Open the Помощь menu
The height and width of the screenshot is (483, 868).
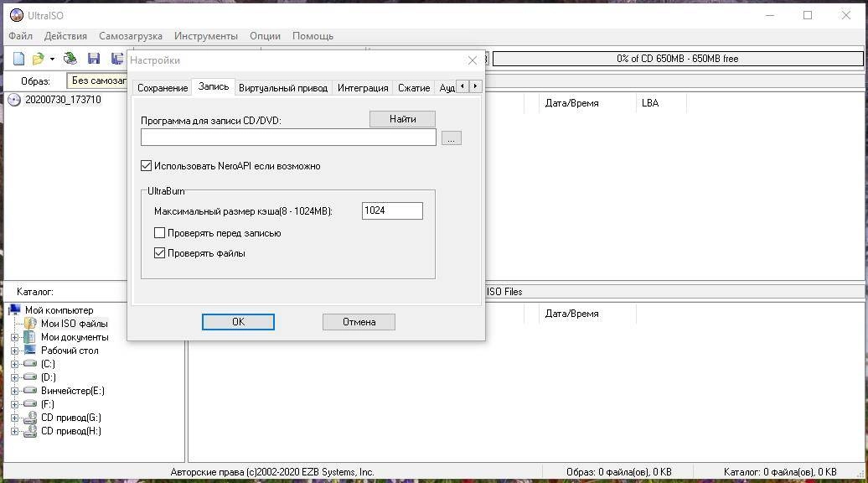(x=313, y=36)
